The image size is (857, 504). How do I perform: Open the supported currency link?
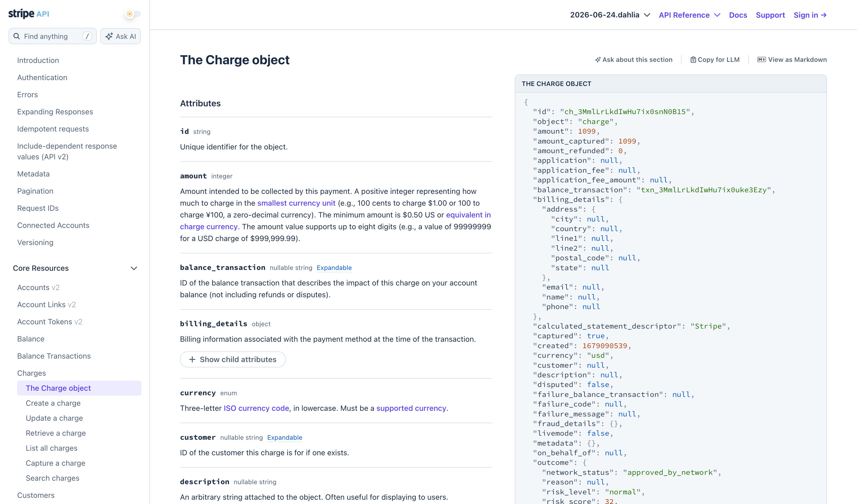411,408
